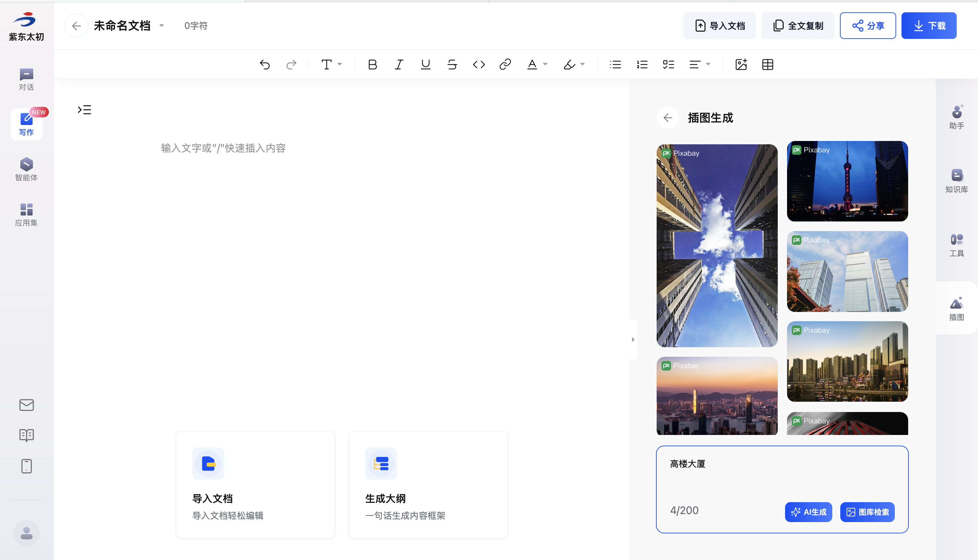Expand the font color dropdown arrow
Viewport: 978px width, 560px height.
[x=545, y=64]
